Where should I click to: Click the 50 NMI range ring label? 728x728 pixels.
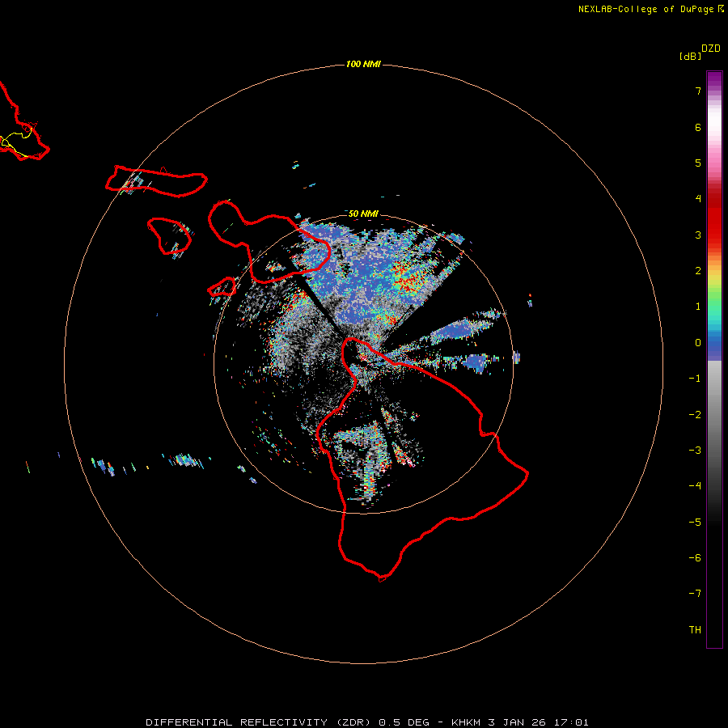(363, 214)
